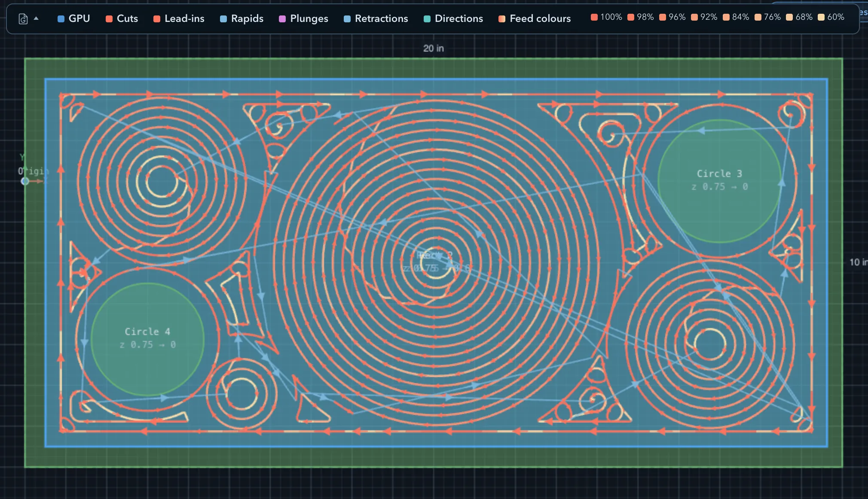Toggle the GPU option

73,18
